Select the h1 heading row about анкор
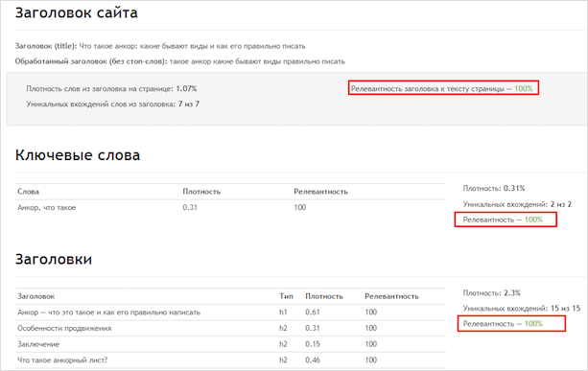This screenshot has width=588, height=371. point(230,313)
